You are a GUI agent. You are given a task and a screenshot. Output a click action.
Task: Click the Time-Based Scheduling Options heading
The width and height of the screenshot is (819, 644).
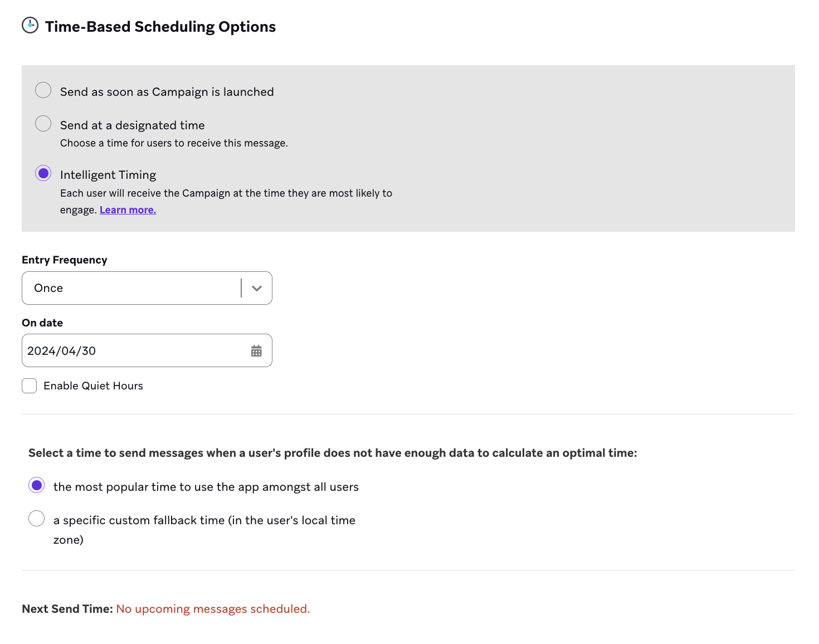(x=160, y=26)
